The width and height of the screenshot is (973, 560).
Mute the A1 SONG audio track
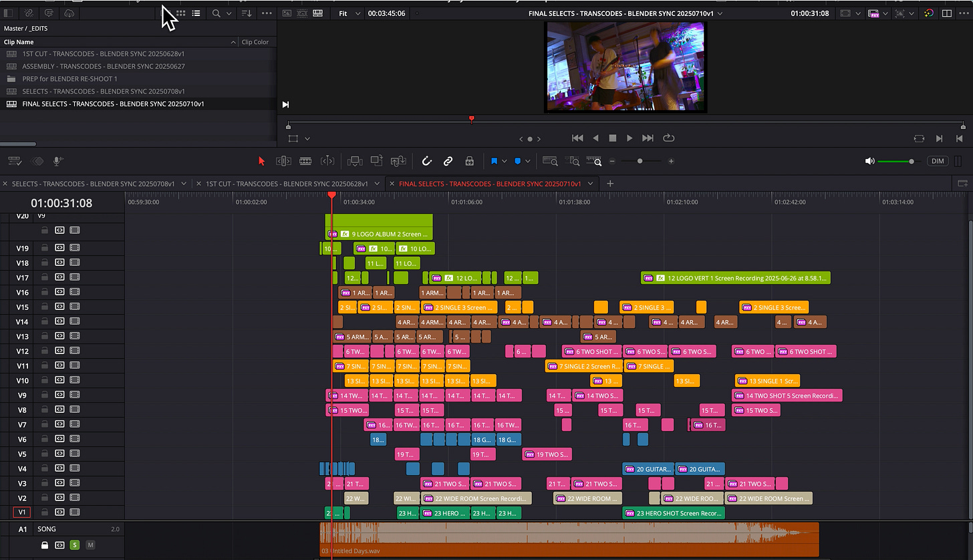(x=90, y=545)
